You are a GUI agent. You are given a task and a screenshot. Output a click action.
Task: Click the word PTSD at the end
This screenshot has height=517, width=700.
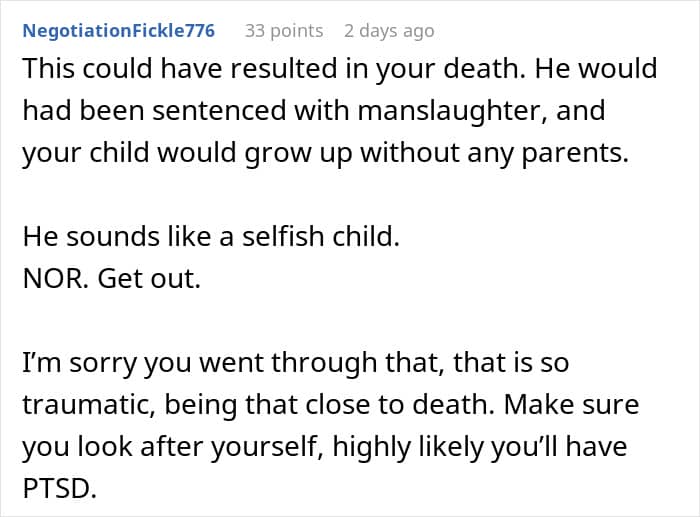59,488
